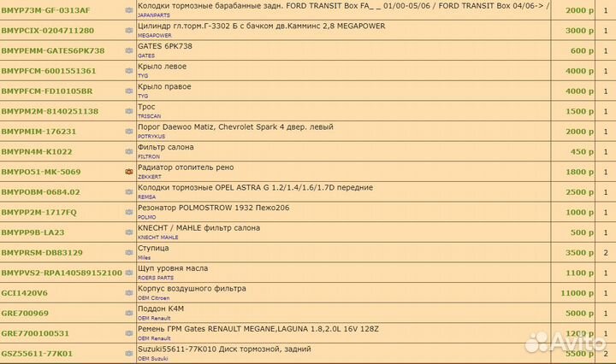Click photo icon beside BMYPN4M-K1022
Viewport: 616px width, 364px height.
pyautogui.click(x=129, y=152)
